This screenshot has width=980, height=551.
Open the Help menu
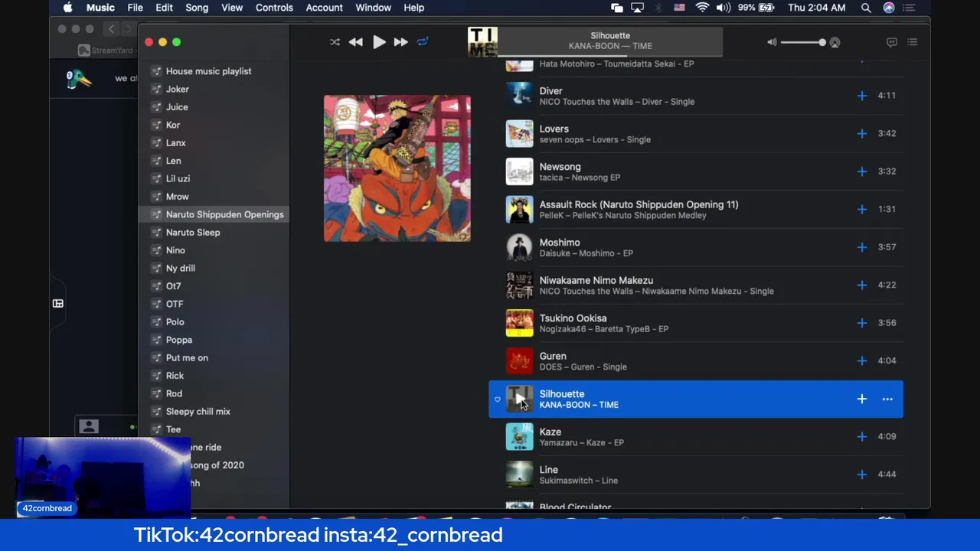[413, 8]
